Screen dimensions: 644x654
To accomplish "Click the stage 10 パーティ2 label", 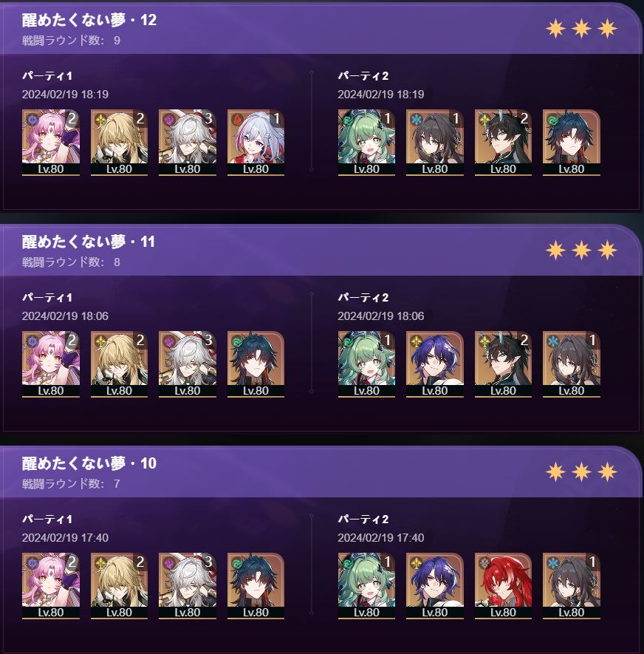I will (363, 520).
